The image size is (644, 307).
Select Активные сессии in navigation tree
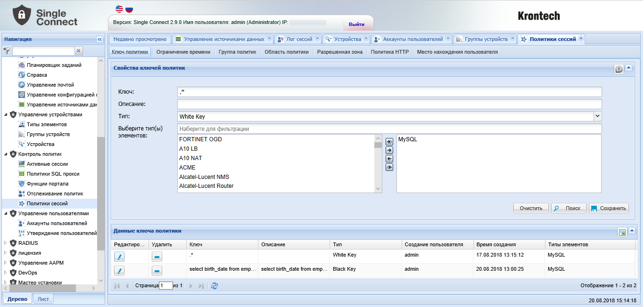(x=47, y=164)
